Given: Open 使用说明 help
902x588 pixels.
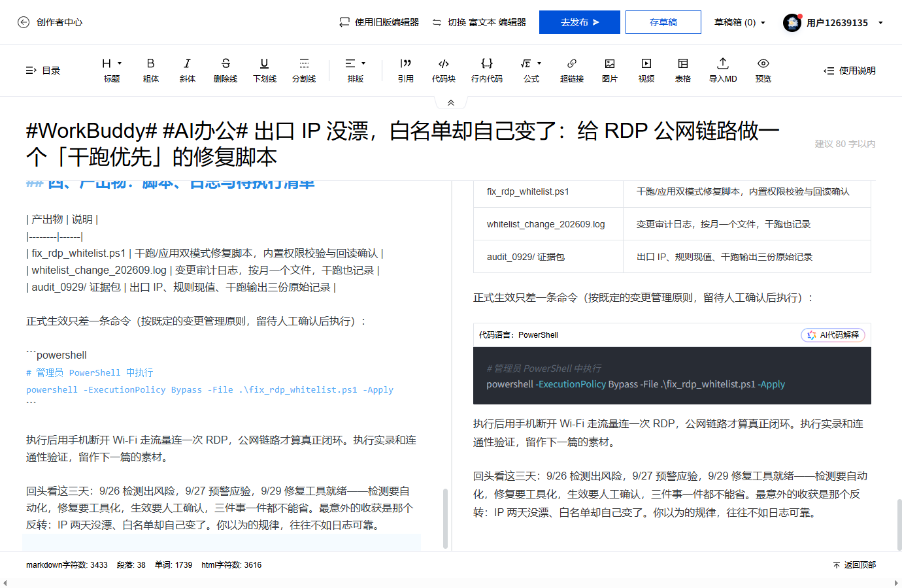Looking at the screenshot, I should 850,71.
